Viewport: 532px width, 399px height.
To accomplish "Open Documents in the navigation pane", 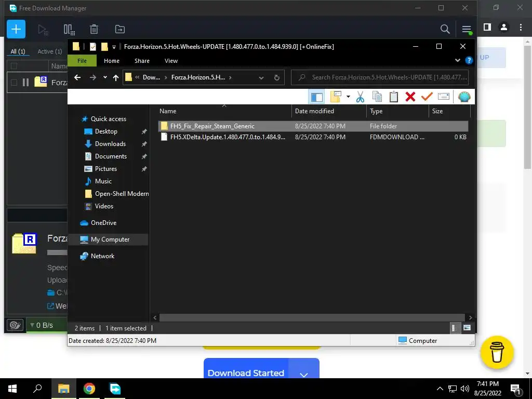I will point(111,156).
